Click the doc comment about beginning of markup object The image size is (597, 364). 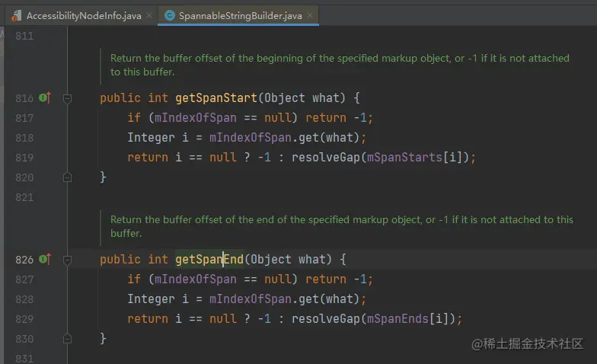[340, 65]
